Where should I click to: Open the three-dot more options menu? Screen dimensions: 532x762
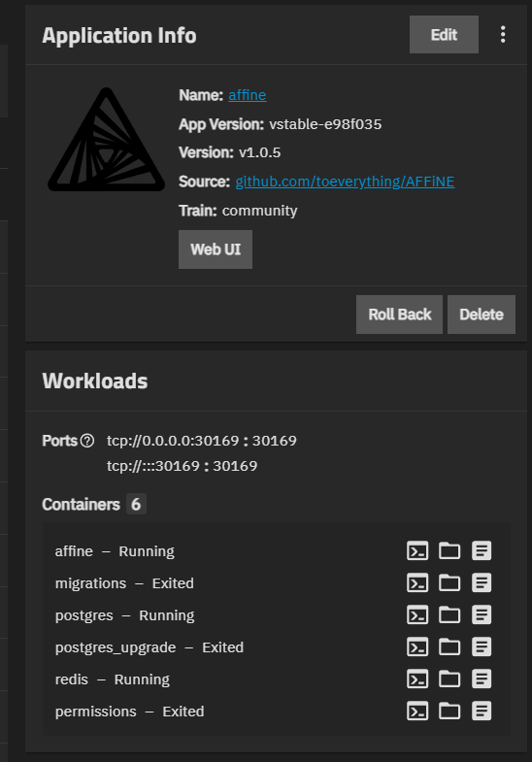pos(503,35)
